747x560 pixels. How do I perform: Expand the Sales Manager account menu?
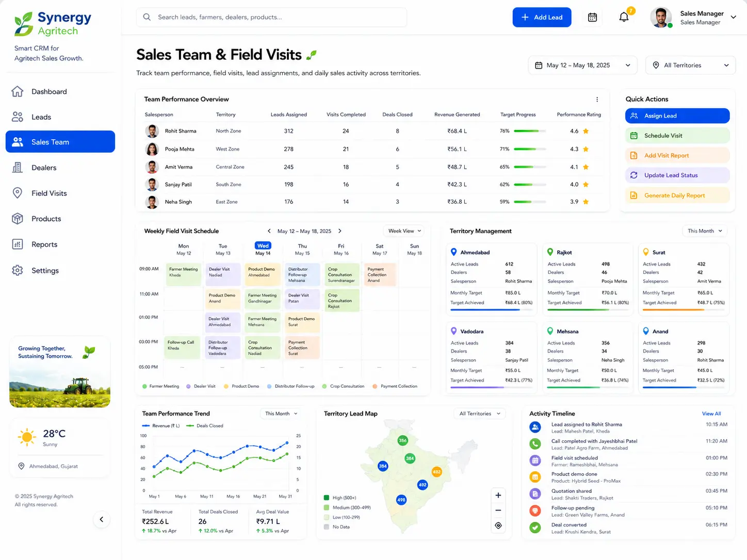[x=733, y=17]
